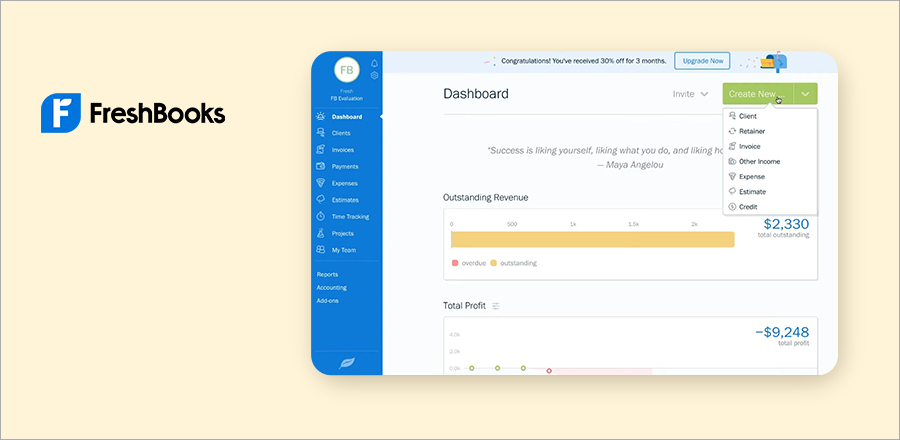This screenshot has width=900, height=440.
Task: Click the Create New button
Action: click(x=758, y=94)
